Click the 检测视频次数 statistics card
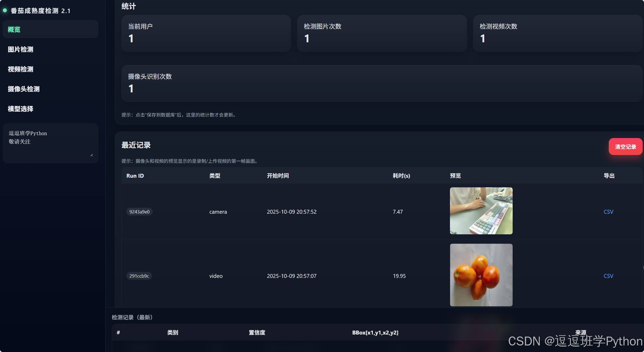The height and width of the screenshot is (352, 644). (x=557, y=33)
